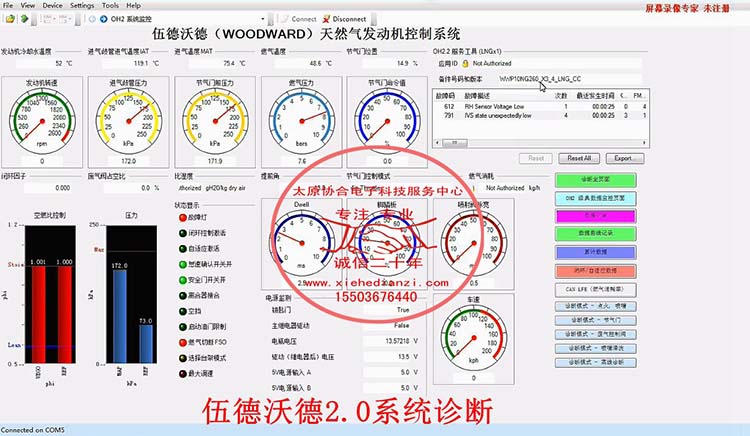
Task: Click the WWP10NG260 calibration version field
Action: pos(569,79)
